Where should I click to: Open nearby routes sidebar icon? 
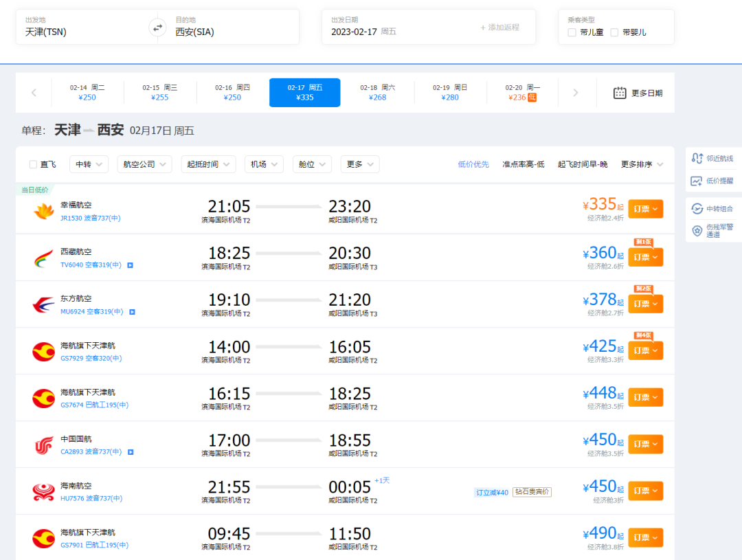[x=697, y=158]
